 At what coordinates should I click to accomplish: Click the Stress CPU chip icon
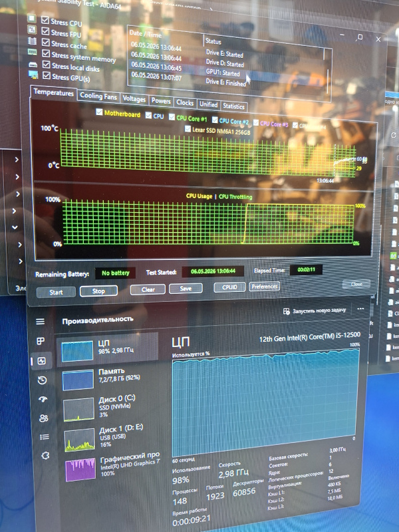pos(31,18)
